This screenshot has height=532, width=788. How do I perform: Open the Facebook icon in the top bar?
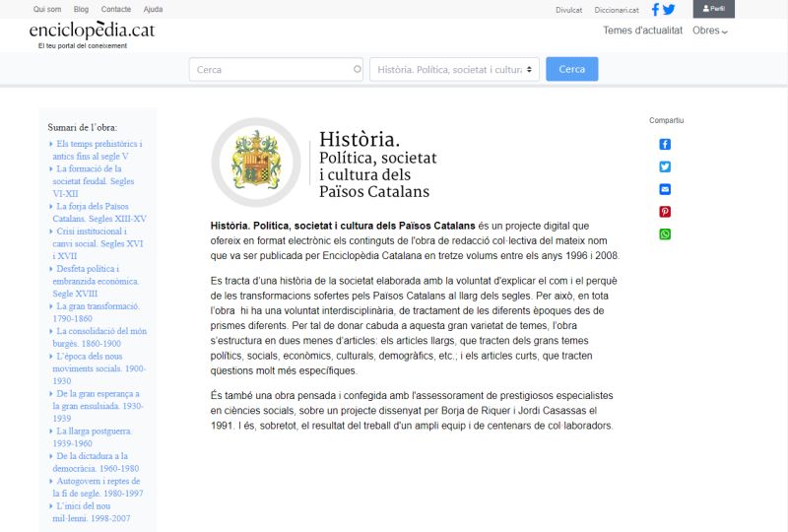tap(655, 10)
